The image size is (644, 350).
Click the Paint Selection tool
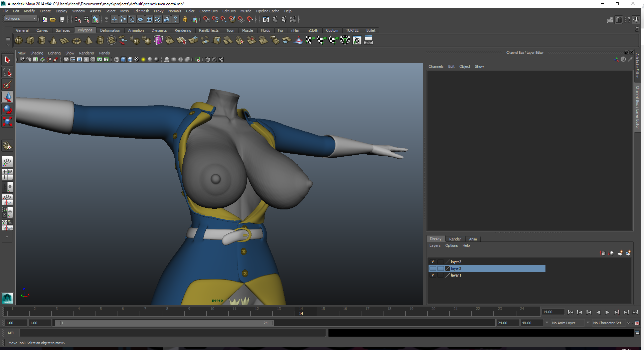pyautogui.click(x=7, y=85)
